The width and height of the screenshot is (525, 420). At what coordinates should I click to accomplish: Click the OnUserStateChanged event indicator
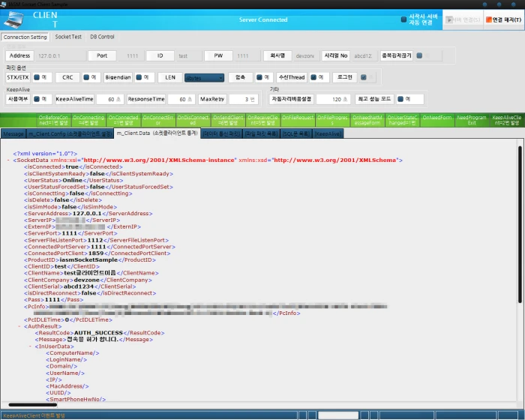[403, 120]
